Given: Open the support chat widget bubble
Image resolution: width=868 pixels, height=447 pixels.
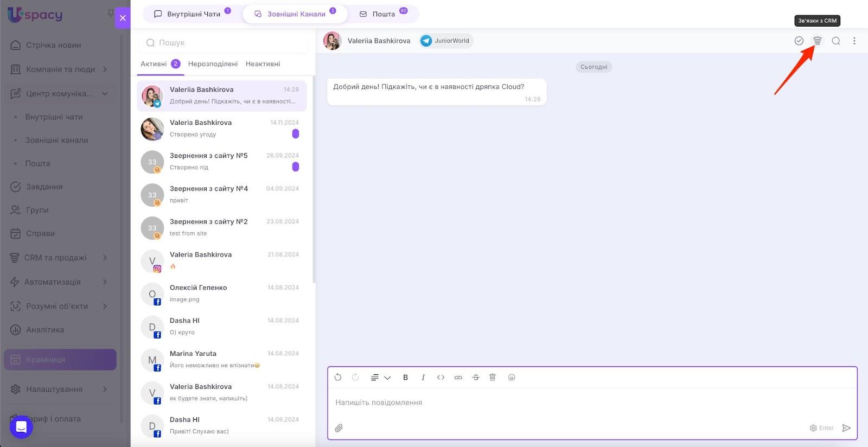Looking at the screenshot, I should 21,427.
